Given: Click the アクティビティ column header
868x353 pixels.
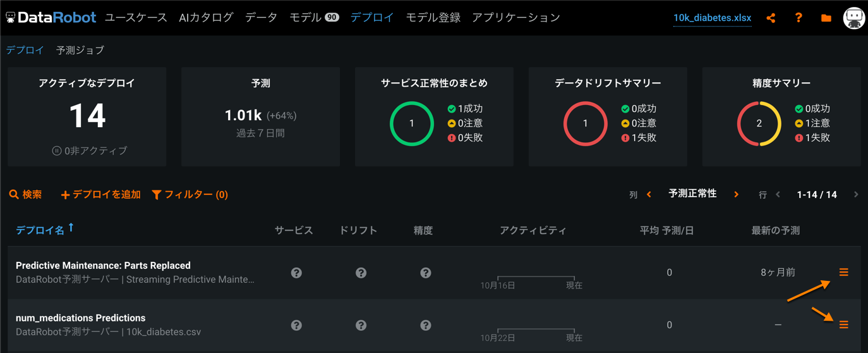Looking at the screenshot, I should 533,231.
